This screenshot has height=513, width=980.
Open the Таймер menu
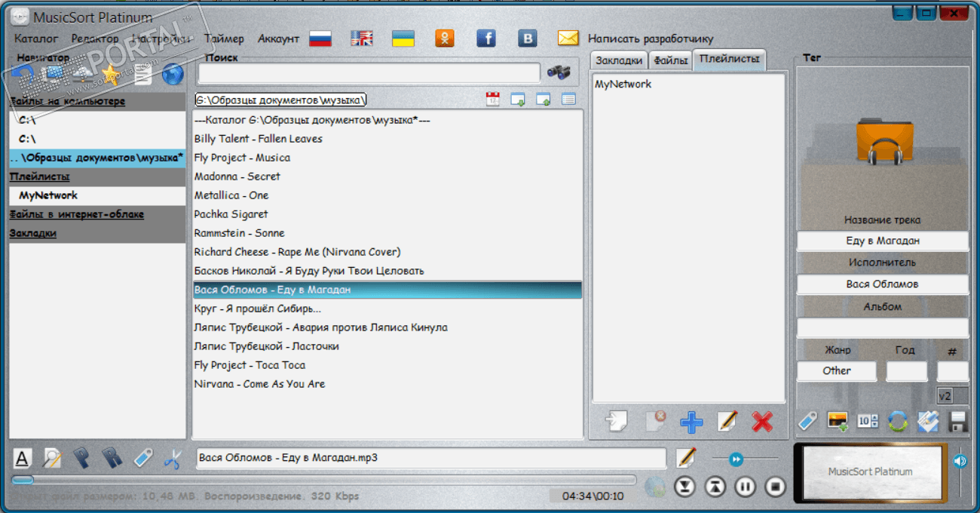[224, 38]
